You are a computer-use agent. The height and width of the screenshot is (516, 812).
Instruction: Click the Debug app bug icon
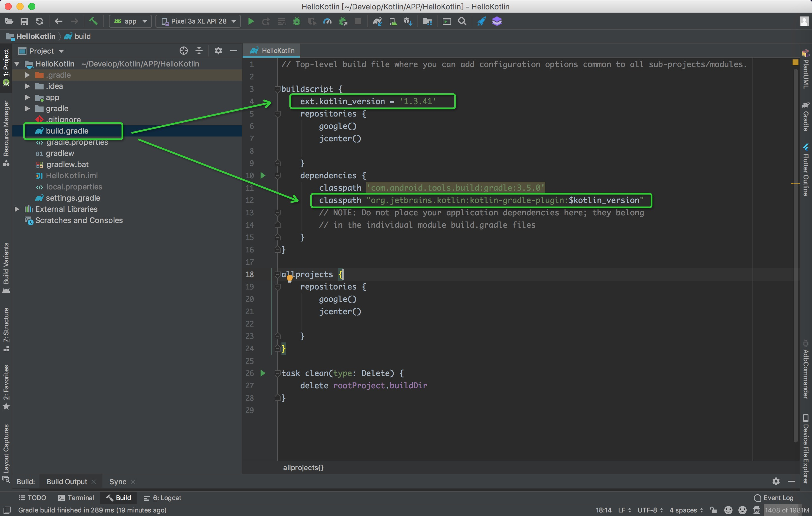(297, 21)
